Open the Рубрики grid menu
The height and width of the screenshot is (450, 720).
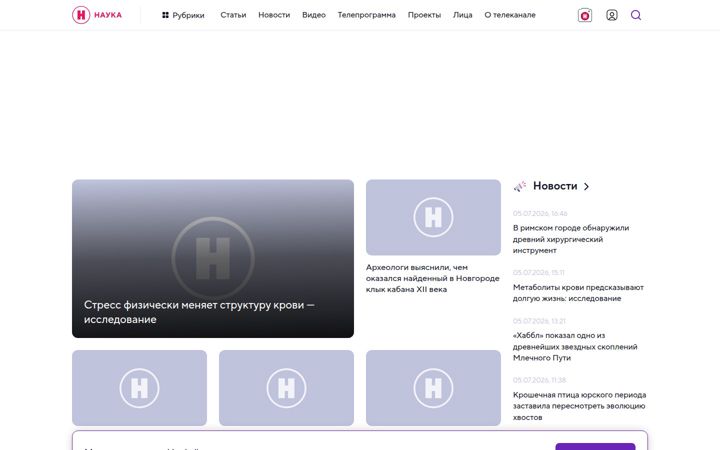coord(183,15)
